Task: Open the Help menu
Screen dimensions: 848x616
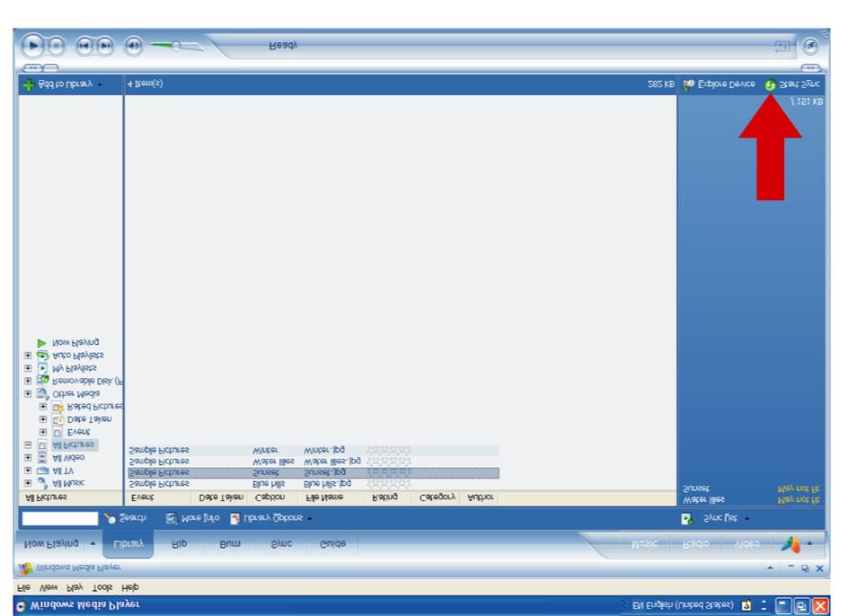Action: 129,587
